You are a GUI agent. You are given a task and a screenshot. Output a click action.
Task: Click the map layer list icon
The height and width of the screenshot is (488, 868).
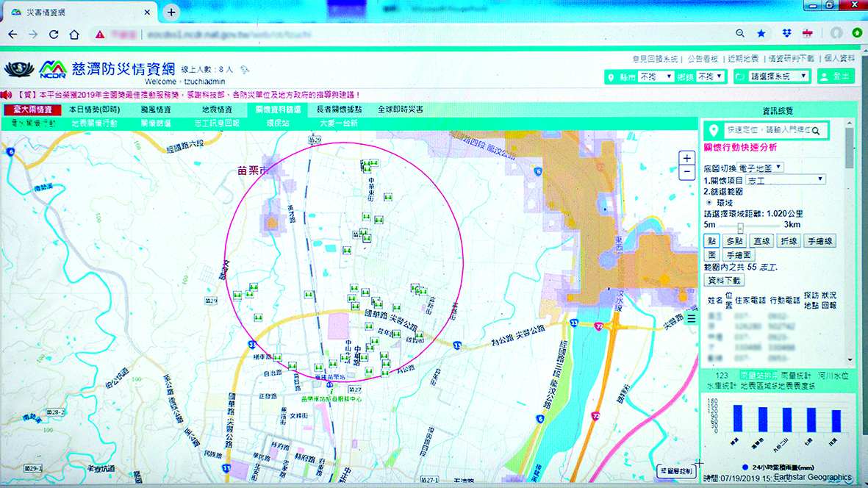tap(692, 318)
